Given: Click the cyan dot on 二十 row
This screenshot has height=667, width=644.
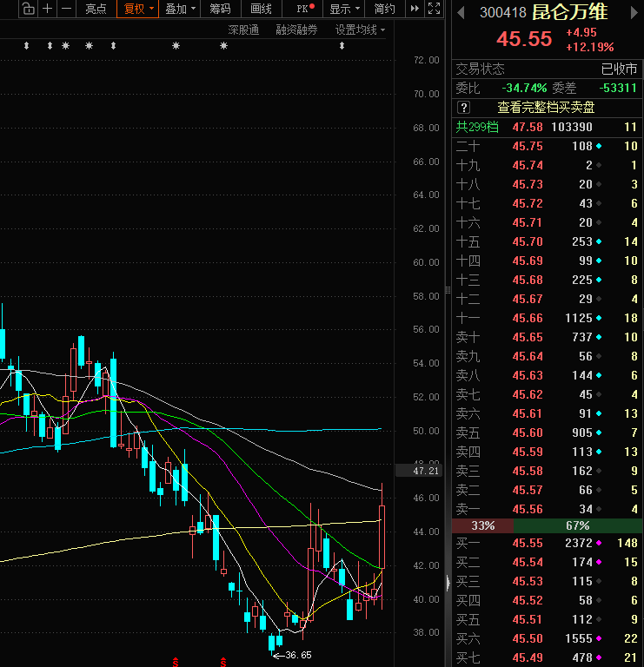Looking at the screenshot, I should (599, 146).
